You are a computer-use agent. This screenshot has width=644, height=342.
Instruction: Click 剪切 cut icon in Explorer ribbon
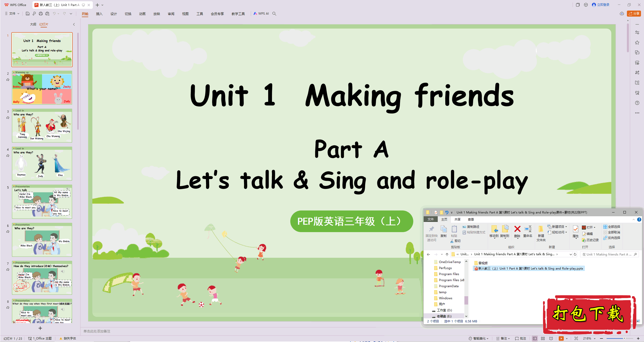click(x=456, y=241)
